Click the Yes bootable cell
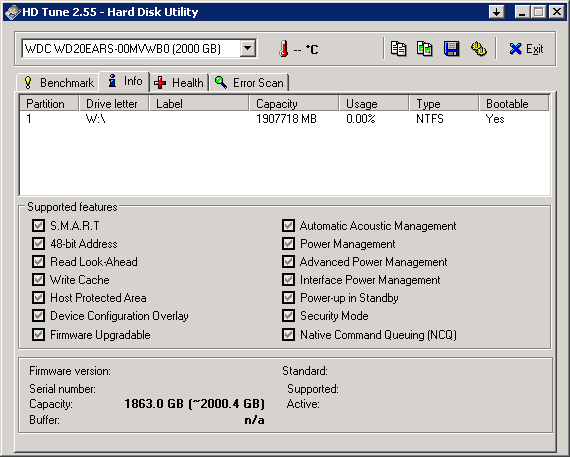Screen dimensions: 570x457 click(x=495, y=119)
